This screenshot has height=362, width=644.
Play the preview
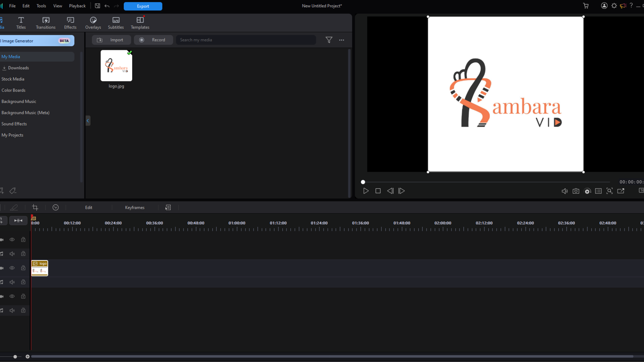pyautogui.click(x=366, y=191)
